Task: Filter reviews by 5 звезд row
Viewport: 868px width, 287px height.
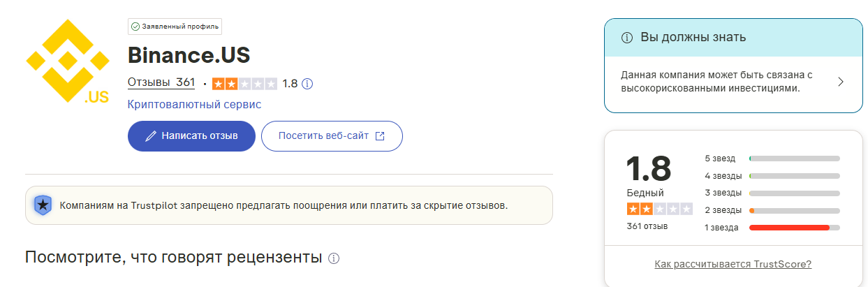Action: tap(772, 159)
